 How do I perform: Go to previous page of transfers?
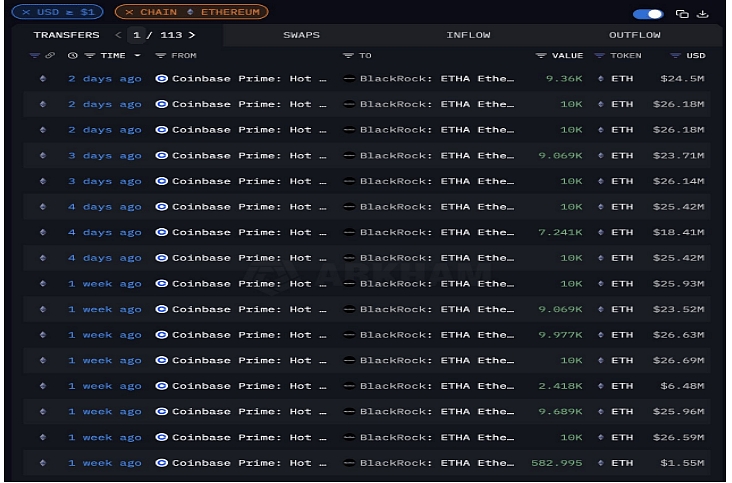click(x=118, y=35)
